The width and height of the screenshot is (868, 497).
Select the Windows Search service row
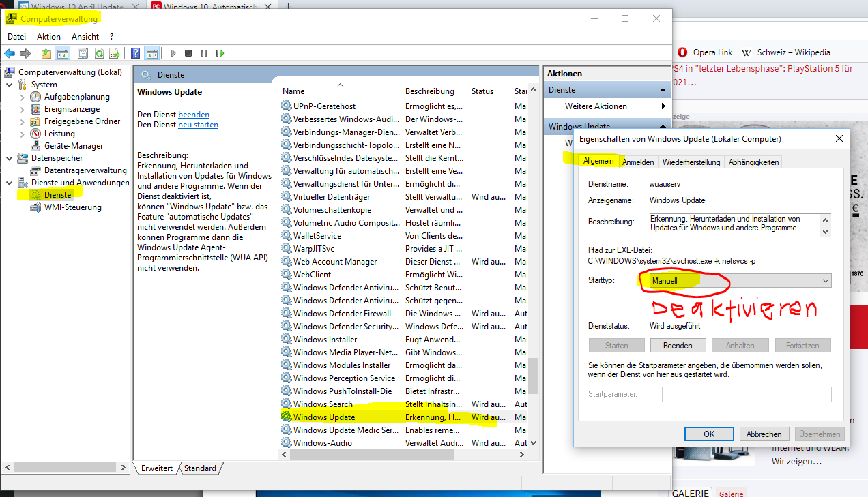pyautogui.click(x=404, y=404)
